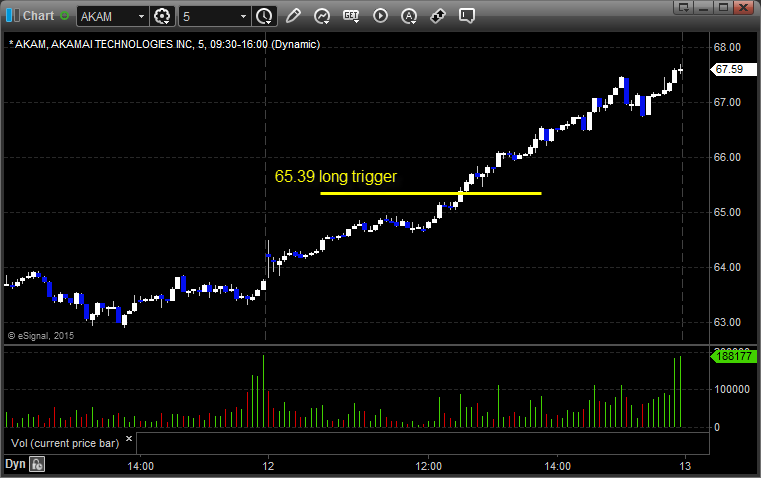Click the 68.00 price axis label
The height and width of the screenshot is (478, 761).
[x=727, y=48]
